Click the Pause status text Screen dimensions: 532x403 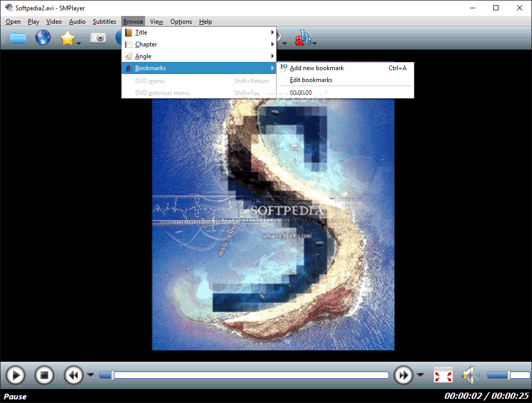(x=15, y=396)
